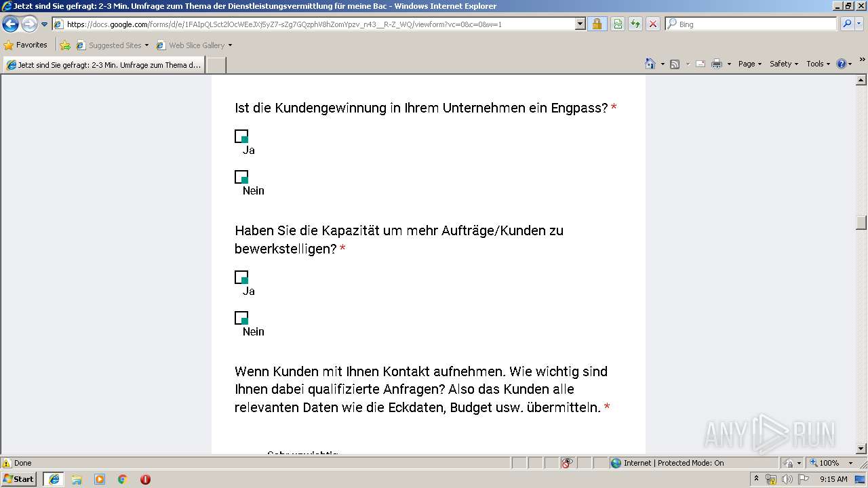Screen dimensions: 868x488
Task: Check 'Nein' for Kapazität mehr Aufträge question
Action: (241, 318)
